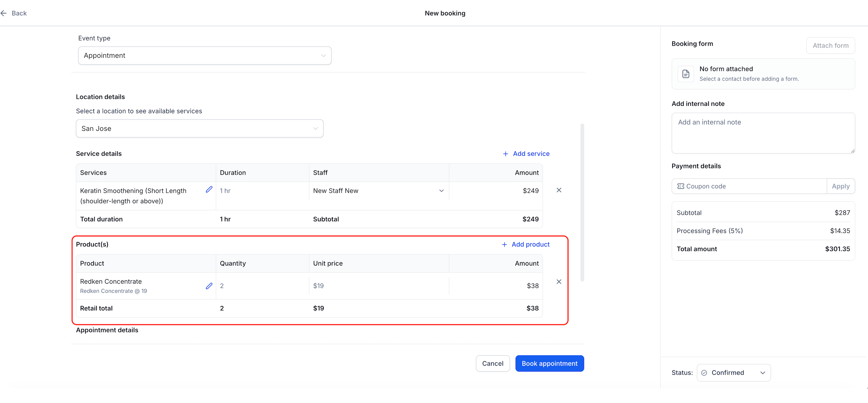Click Add product link
Viewport: 868px width, 403px height.
(525, 244)
